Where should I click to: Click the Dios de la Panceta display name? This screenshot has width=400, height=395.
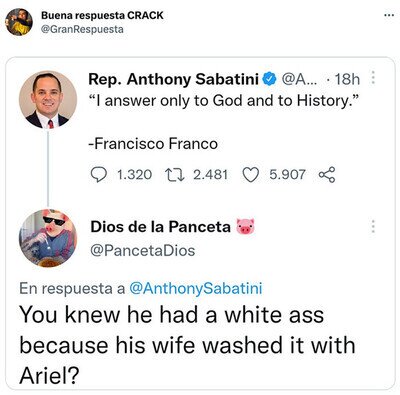coord(160,227)
